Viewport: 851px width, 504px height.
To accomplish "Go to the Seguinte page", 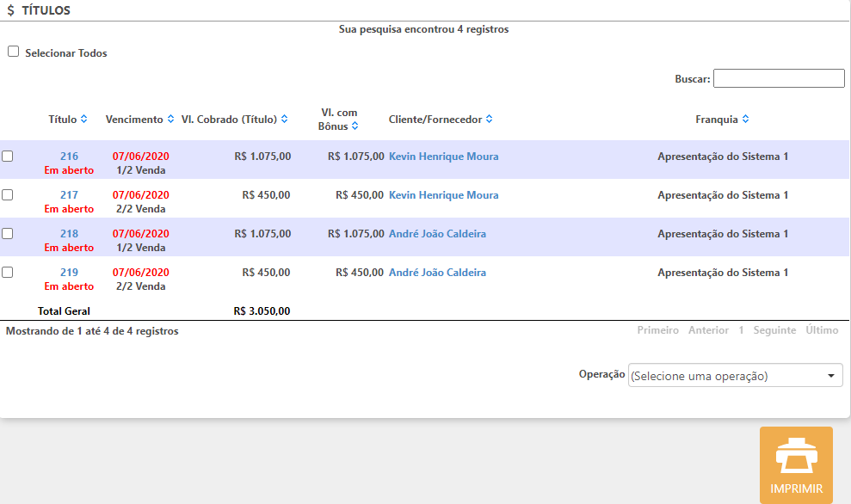I will coord(774,330).
